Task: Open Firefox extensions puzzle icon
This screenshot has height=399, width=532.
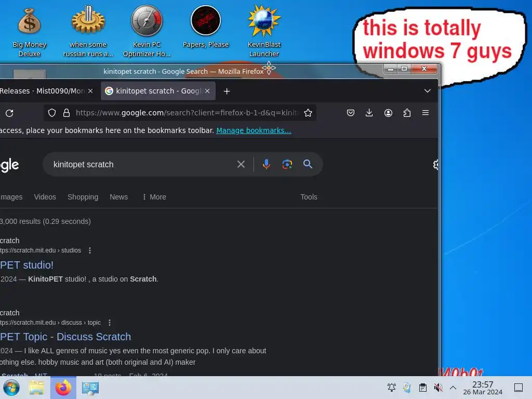Action: pos(407,113)
